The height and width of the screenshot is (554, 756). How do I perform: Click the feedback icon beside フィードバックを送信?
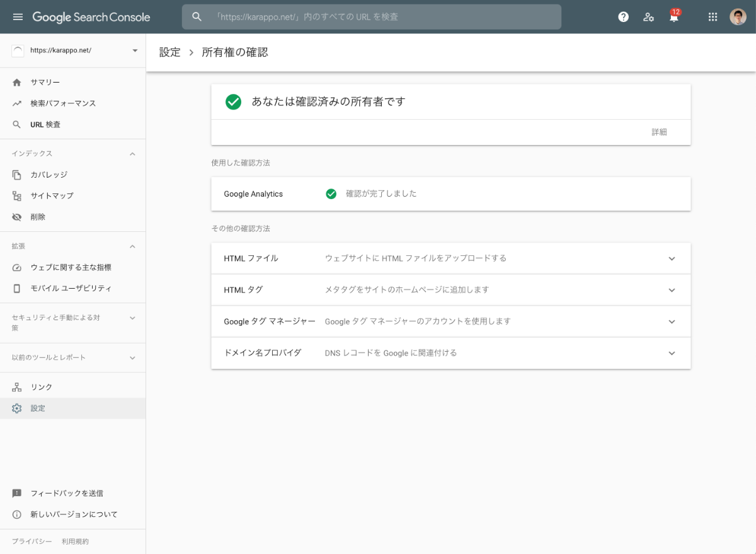[17, 493]
